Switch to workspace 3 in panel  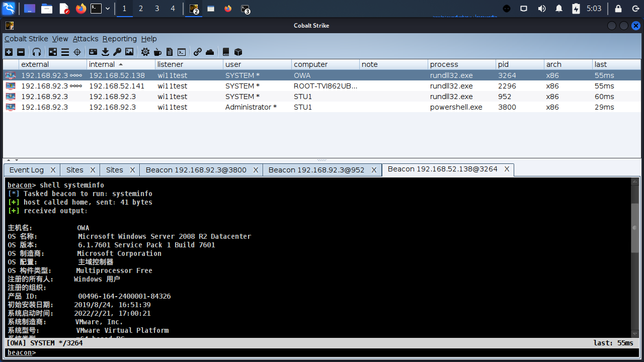tap(157, 9)
